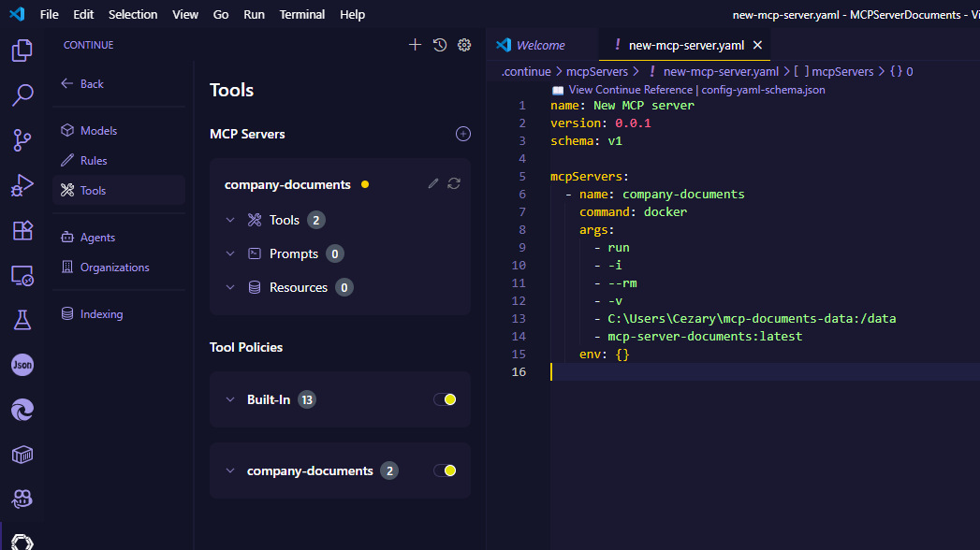The width and height of the screenshot is (980, 550).
Task: Open the Explorer view in activity bar
Action: (22, 50)
